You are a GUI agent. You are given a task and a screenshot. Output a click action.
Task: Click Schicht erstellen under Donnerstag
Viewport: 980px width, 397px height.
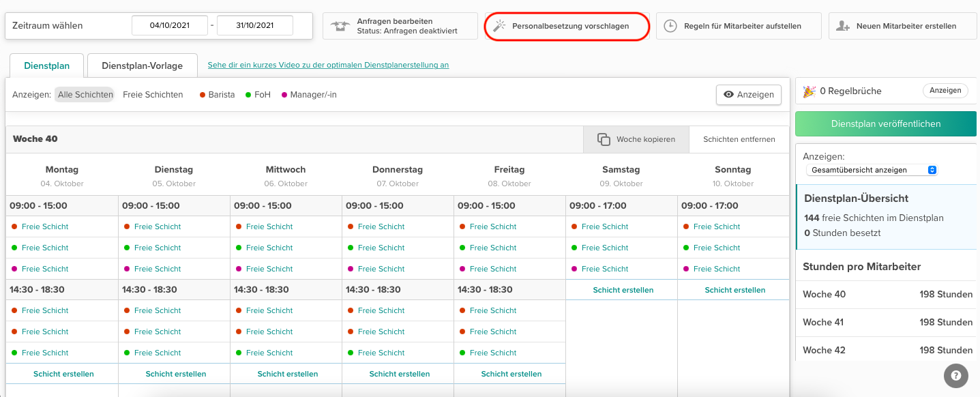399,374
